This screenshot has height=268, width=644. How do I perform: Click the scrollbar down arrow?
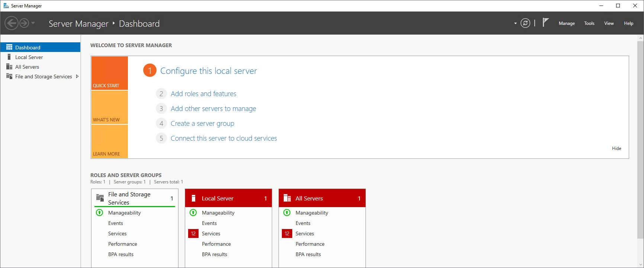pos(640,265)
